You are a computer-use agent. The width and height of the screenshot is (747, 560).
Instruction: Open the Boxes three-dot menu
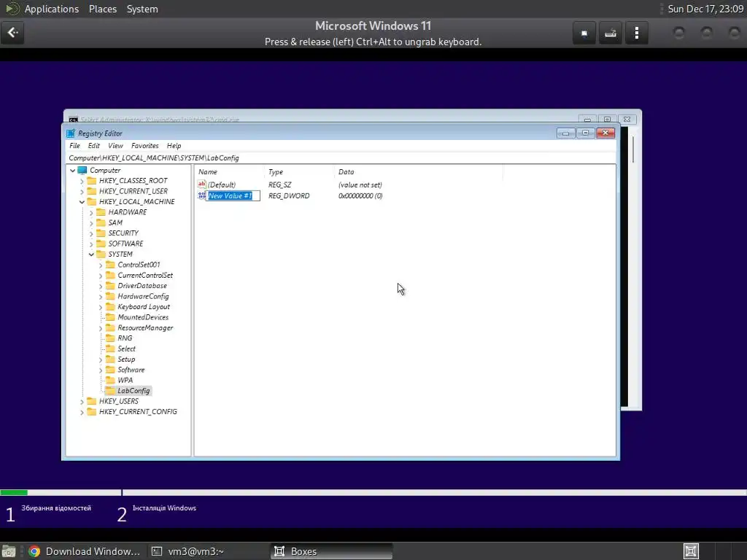pyautogui.click(x=636, y=33)
